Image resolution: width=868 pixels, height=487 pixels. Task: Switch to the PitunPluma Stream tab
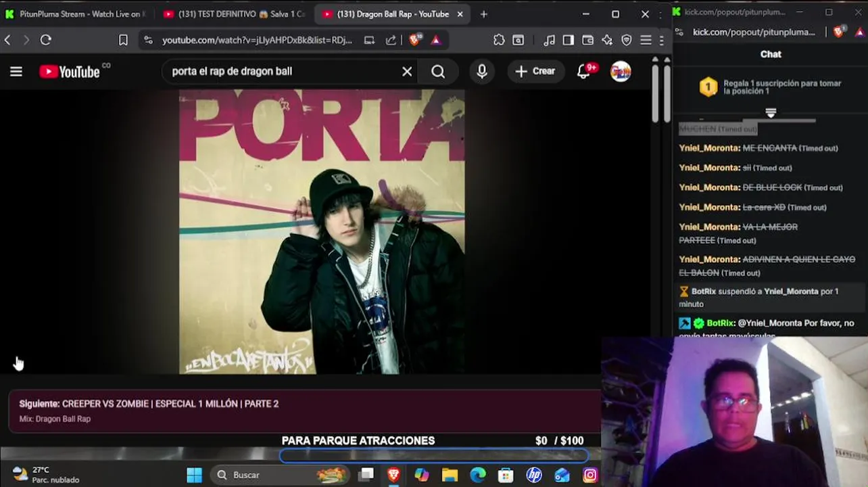point(76,14)
